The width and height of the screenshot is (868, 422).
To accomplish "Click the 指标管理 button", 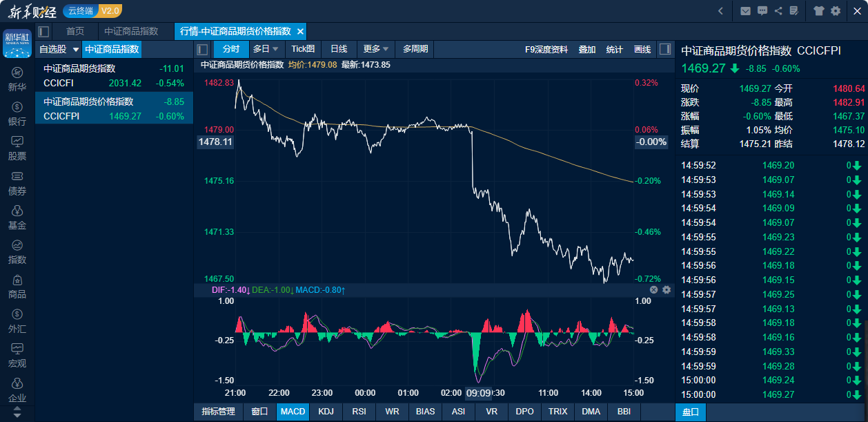I will [x=218, y=412].
